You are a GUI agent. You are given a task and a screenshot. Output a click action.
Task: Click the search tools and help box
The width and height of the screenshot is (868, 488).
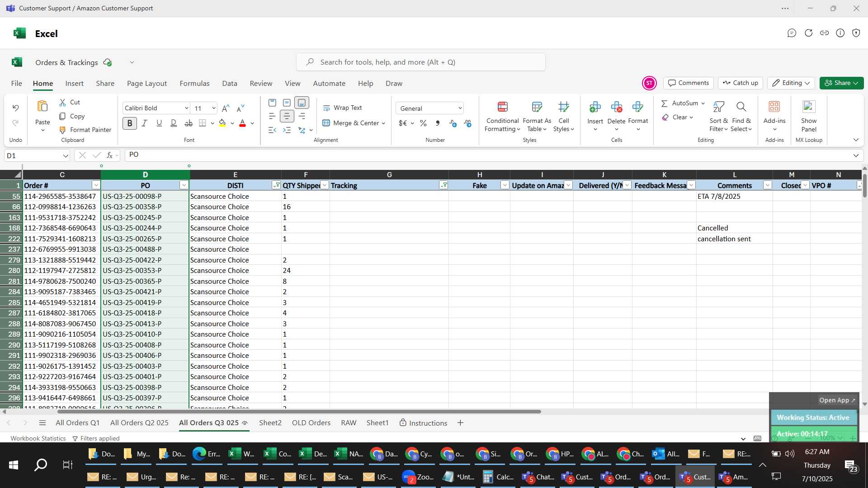pyautogui.click(x=421, y=62)
